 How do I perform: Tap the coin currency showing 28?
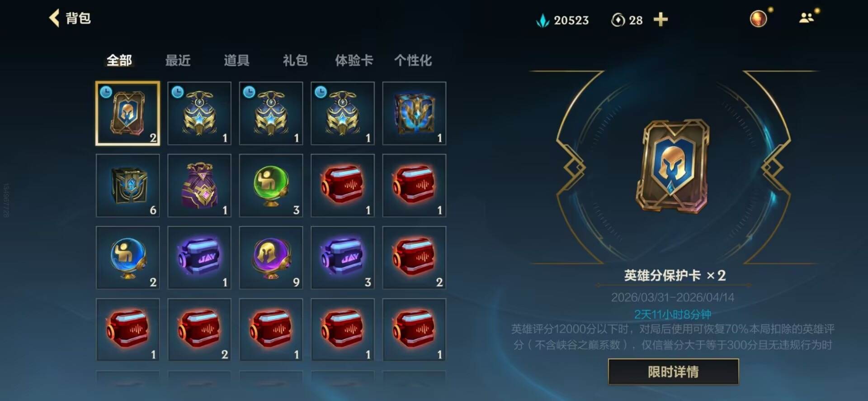coord(627,20)
